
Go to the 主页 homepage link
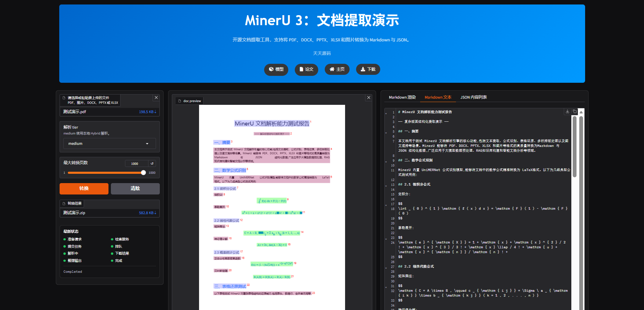337,69
